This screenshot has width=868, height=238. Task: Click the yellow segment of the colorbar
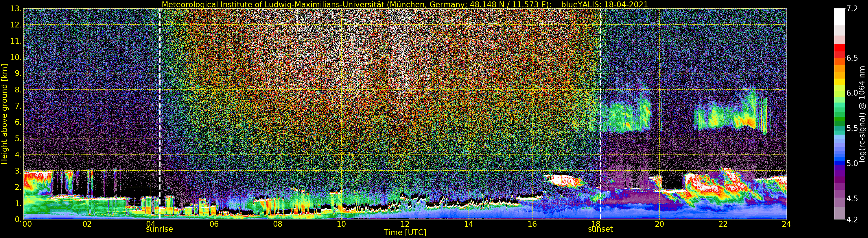[839, 82]
